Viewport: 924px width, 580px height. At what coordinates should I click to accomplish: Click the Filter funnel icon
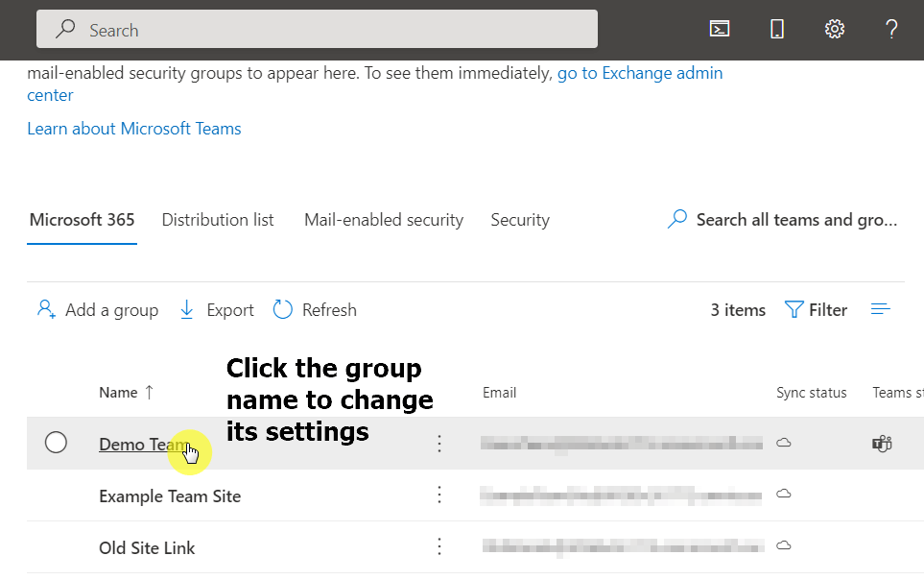pos(794,309)
